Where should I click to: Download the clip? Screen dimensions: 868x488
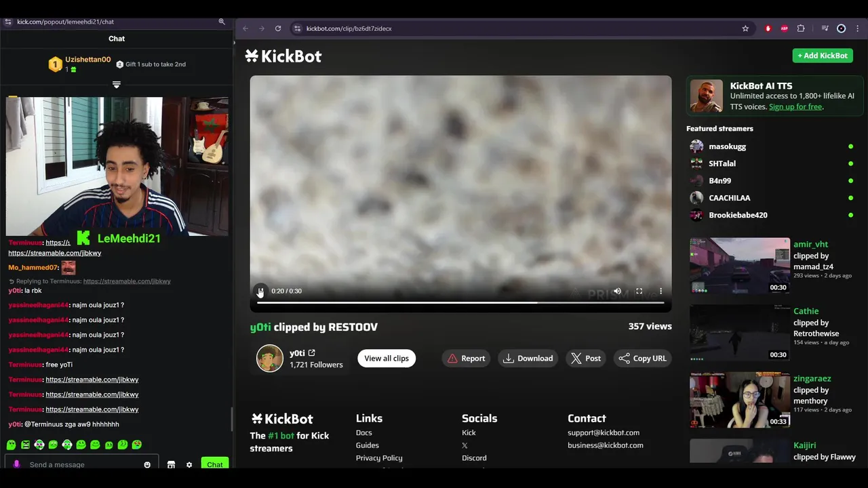pyautogui.click(x=528, y=359)
